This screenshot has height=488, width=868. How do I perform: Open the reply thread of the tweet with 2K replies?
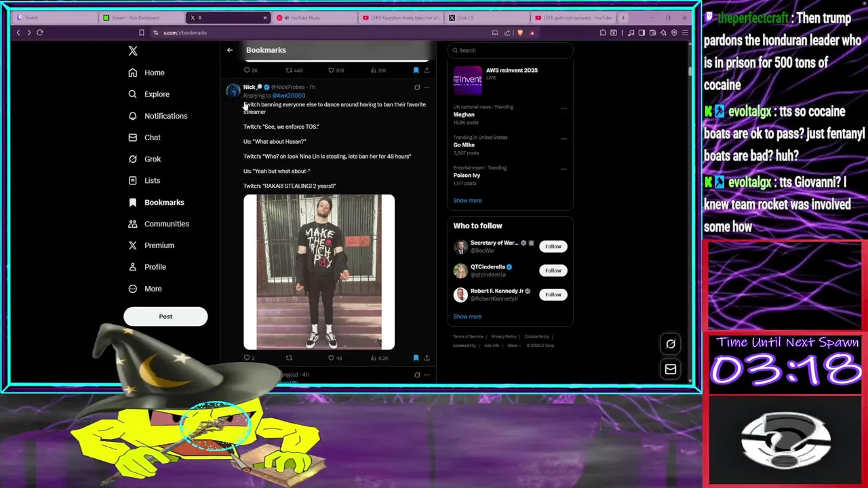250,70
